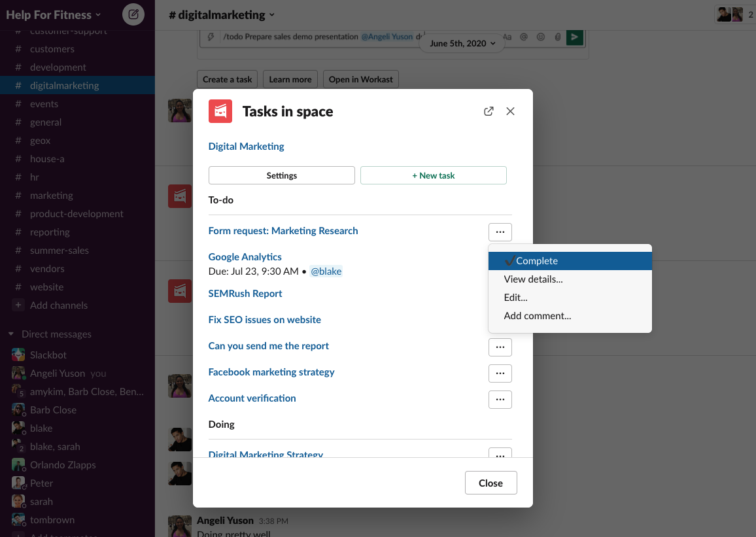Screen dimensions: 756x537
Task: Open more options for Can you send me the report
Action: [500, 347]
